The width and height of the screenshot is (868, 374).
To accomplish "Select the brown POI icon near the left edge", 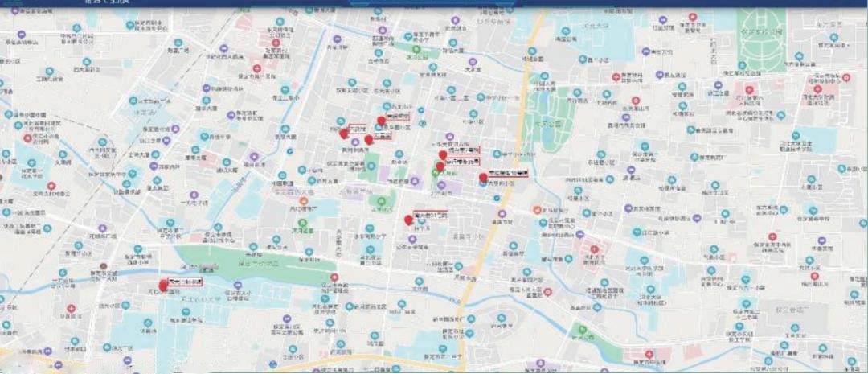I will coord(102,266).
